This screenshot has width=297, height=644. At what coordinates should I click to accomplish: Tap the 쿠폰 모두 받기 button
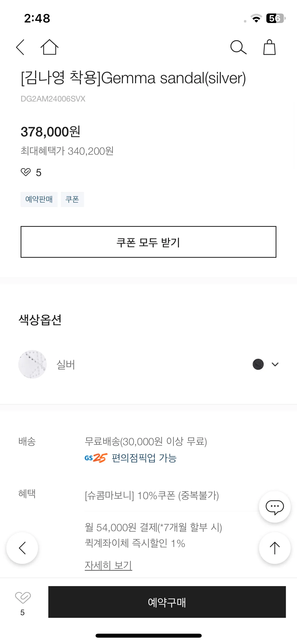pos(148,242)
